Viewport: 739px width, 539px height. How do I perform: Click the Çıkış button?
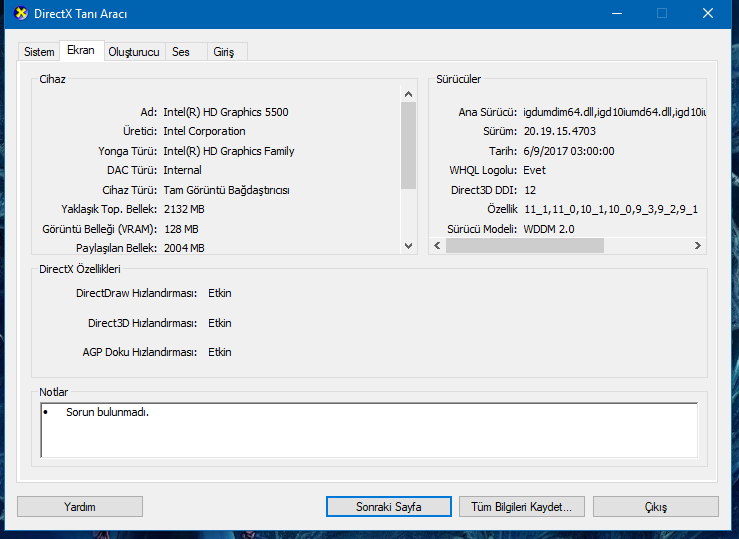tap(656, 506)
